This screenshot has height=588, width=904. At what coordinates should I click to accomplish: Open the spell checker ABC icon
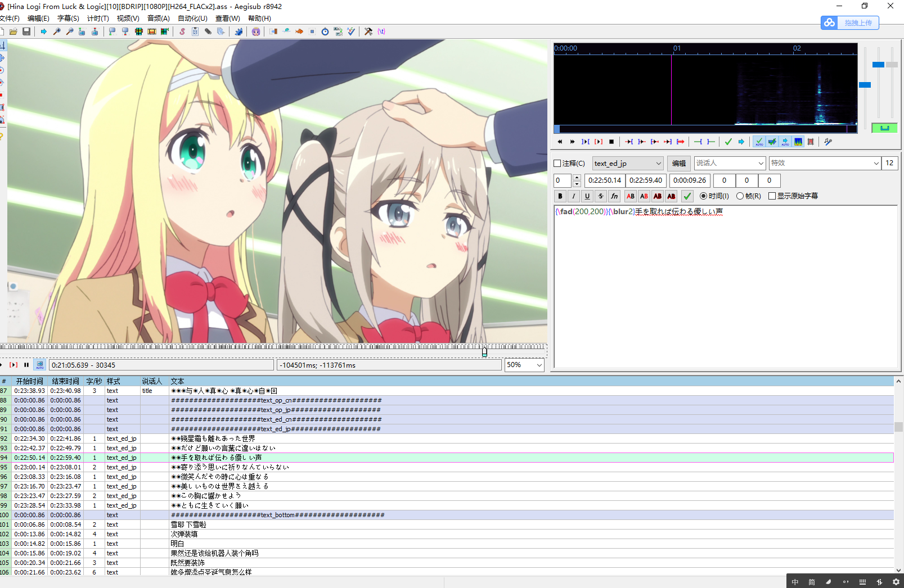[x=351, y=31]
